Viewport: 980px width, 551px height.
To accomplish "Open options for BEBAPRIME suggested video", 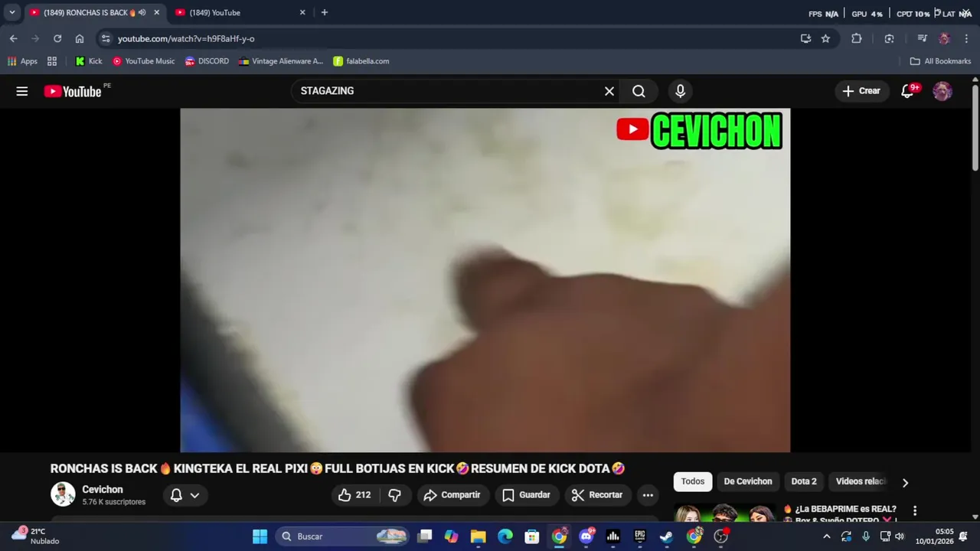I will pyautogui.click(x=914, y=510).
